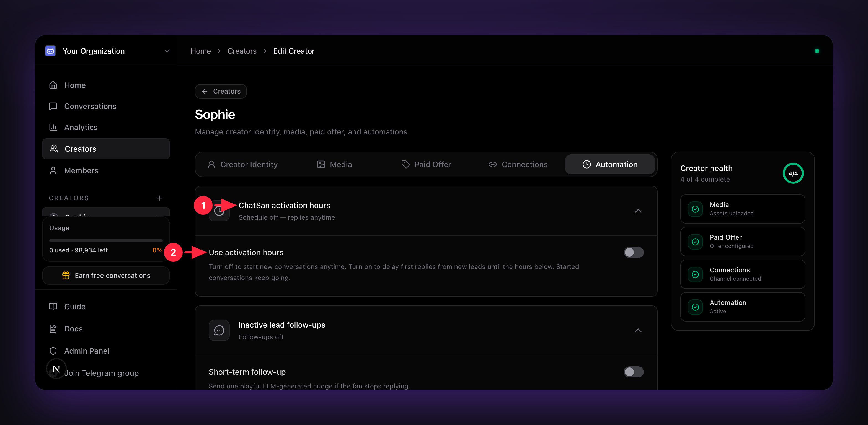Click the organization logo icon
Image resolution: width=868 pixels, height=425 pixels.
tap(51, 51)
